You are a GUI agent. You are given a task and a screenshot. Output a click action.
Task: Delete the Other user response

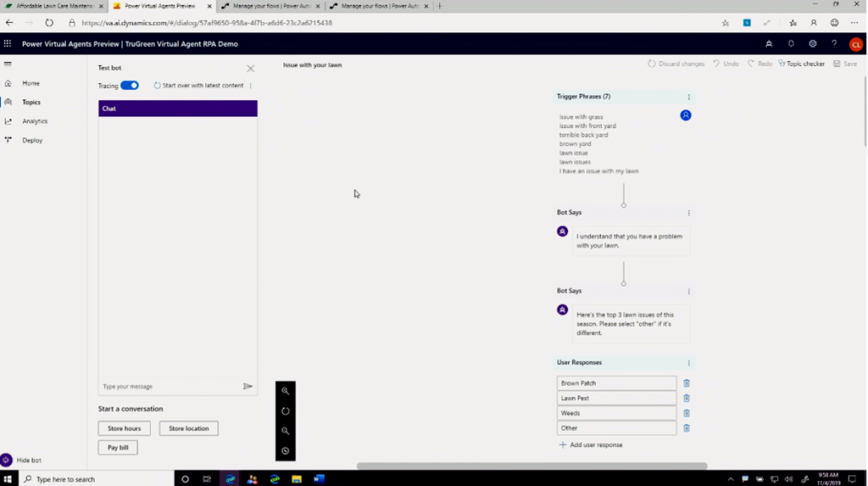pyautogui.click(x=687, y=427)
